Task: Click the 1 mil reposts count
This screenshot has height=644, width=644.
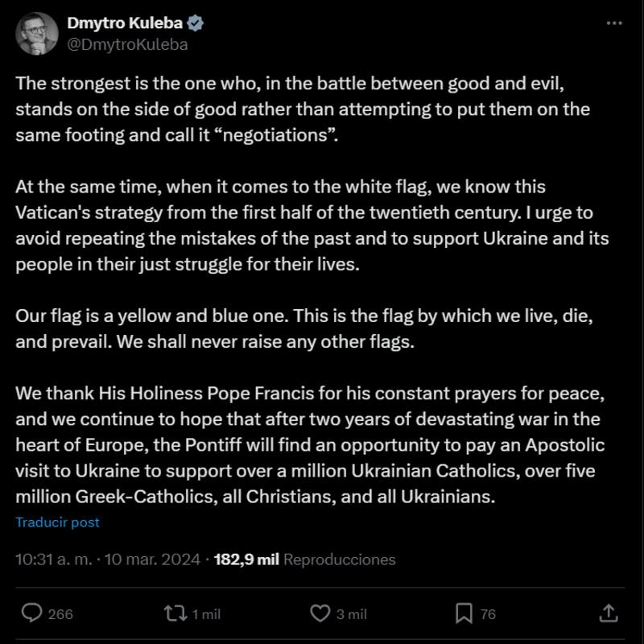Action: [206, 614]
